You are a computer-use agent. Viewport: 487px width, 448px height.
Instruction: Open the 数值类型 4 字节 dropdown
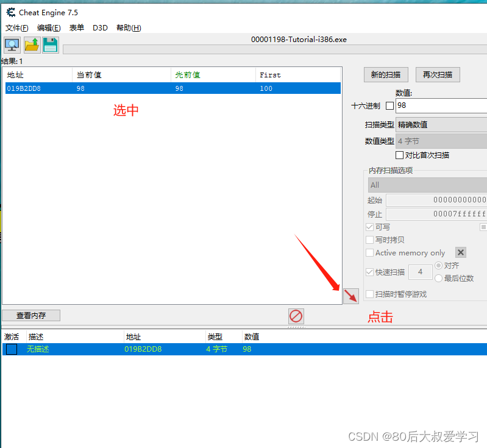click(441, 141)
